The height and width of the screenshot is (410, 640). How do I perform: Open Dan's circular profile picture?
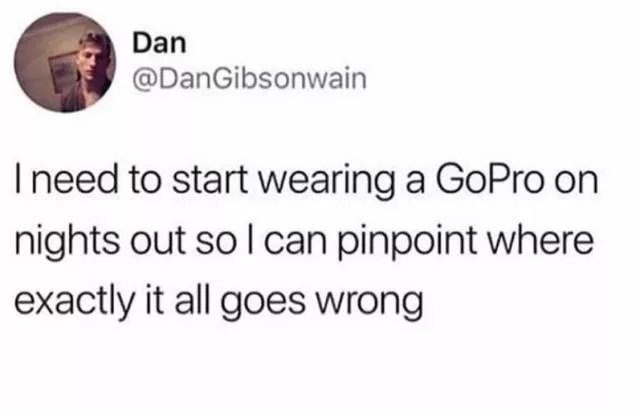coord(65,62)
